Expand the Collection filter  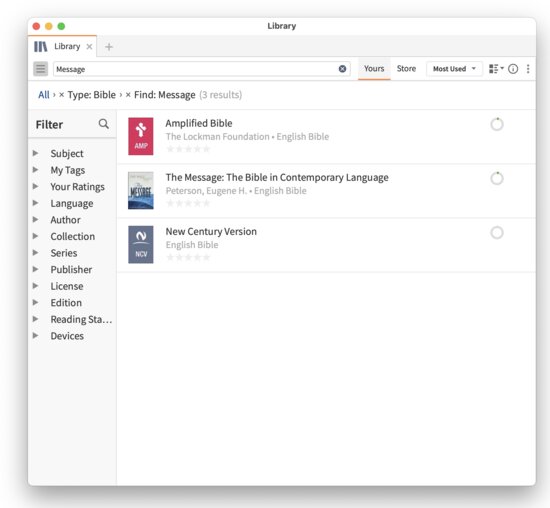tap(35, 236)
